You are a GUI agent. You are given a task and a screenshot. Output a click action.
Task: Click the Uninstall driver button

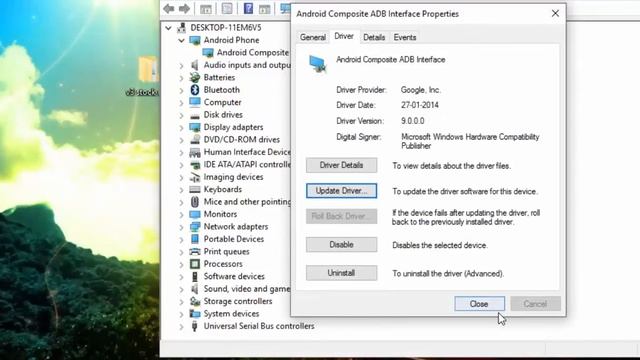341,273
